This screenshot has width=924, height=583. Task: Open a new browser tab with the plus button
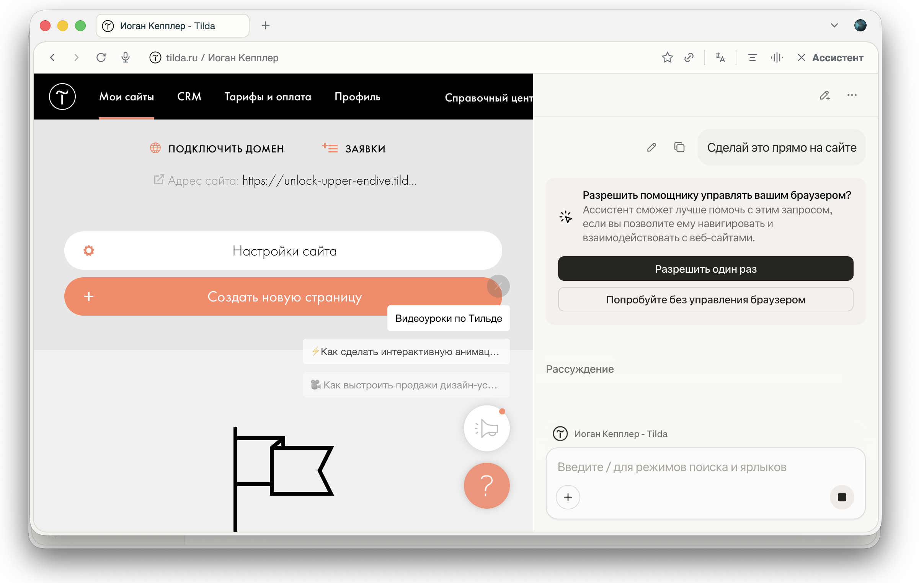click(x=266, y=25)
